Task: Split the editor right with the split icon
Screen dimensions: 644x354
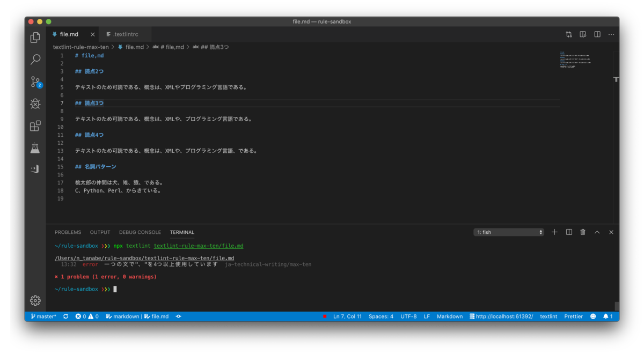Action: (597, 34)
